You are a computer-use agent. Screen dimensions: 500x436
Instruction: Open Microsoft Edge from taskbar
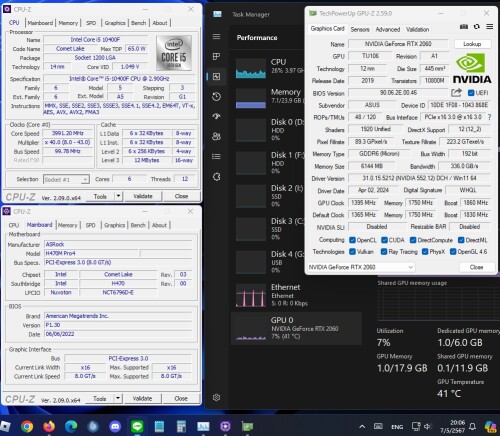click(x=71, y=426)
